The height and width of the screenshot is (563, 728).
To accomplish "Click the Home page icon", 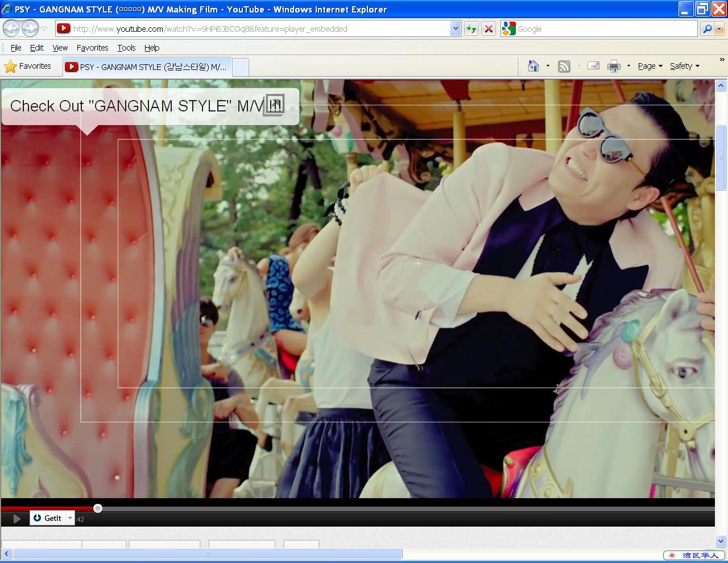I will point(533,66).
